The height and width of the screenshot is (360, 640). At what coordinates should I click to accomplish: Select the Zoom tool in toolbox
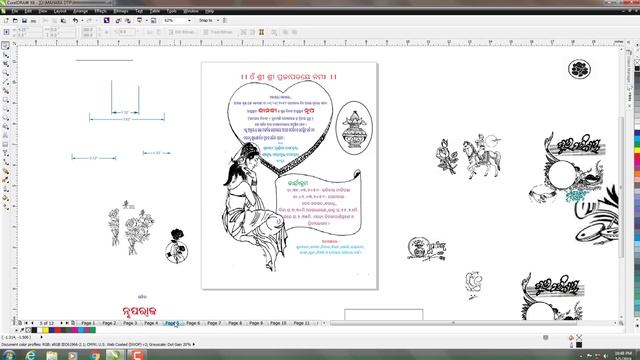(x=6, y=73)
